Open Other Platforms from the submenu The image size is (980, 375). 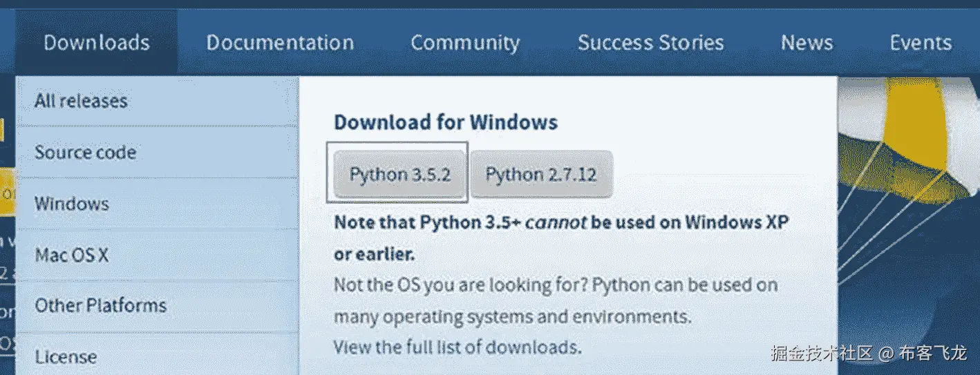click(101, 305)
